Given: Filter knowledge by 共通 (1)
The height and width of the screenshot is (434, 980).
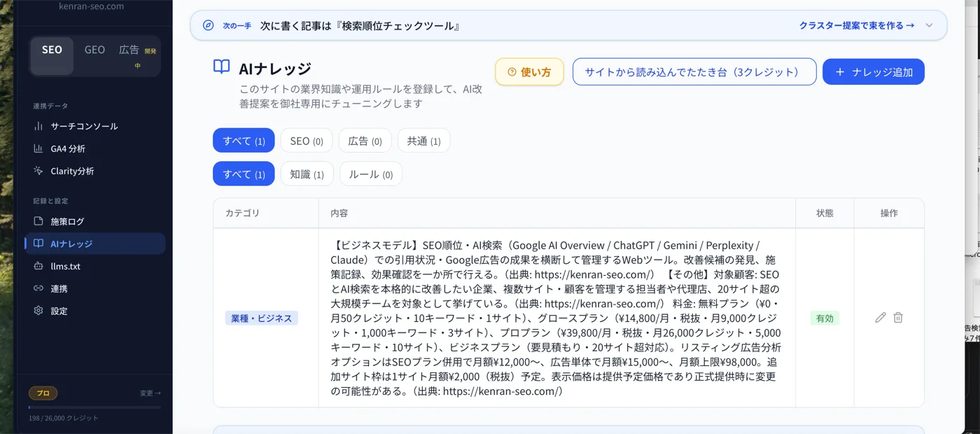Looking at the screenshot, I should [x=423, y=141].
